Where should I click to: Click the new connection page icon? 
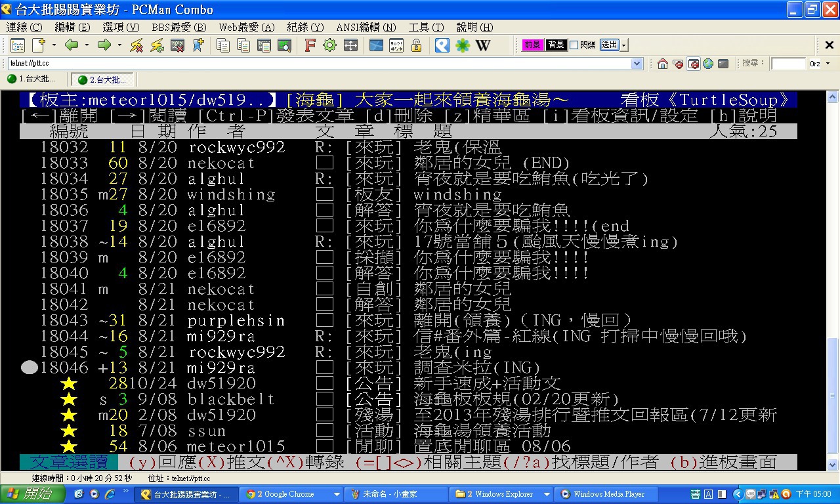pos(39,45)
